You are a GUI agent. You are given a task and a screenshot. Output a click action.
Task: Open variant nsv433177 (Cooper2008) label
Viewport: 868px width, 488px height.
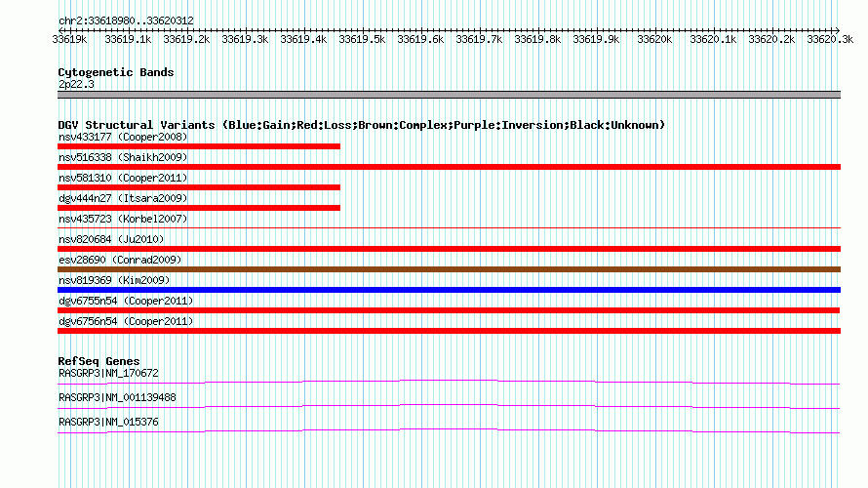tap(123, 137)
